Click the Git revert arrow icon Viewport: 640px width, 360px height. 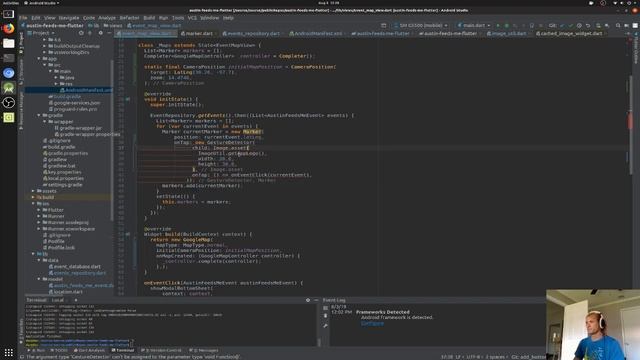588,25
